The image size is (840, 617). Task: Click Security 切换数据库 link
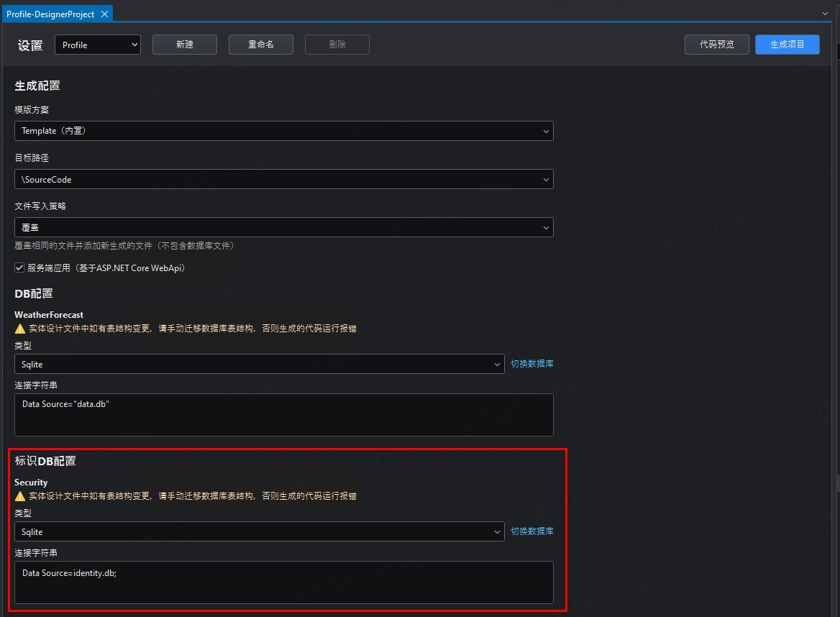(532, 531)
